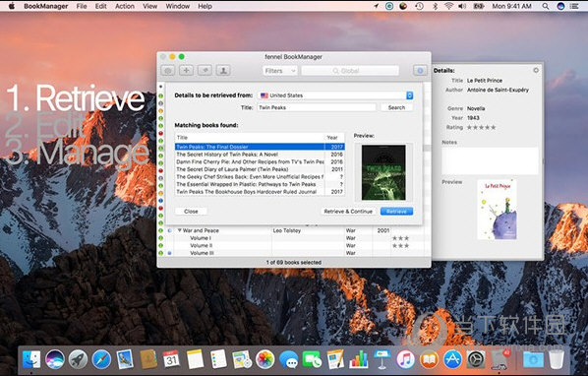Click the plus add-book toolbar button

(x=186, y=71)
